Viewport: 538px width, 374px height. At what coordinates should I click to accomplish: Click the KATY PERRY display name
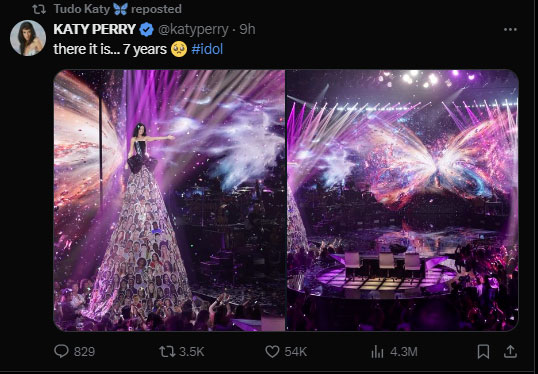94,29
